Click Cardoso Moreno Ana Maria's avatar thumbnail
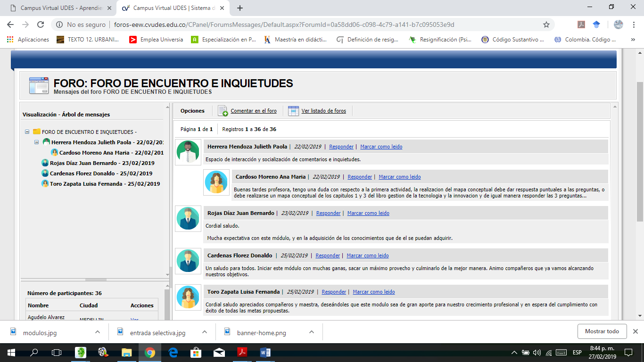Viewport: 644px width, 362px height. coord(216,182)
